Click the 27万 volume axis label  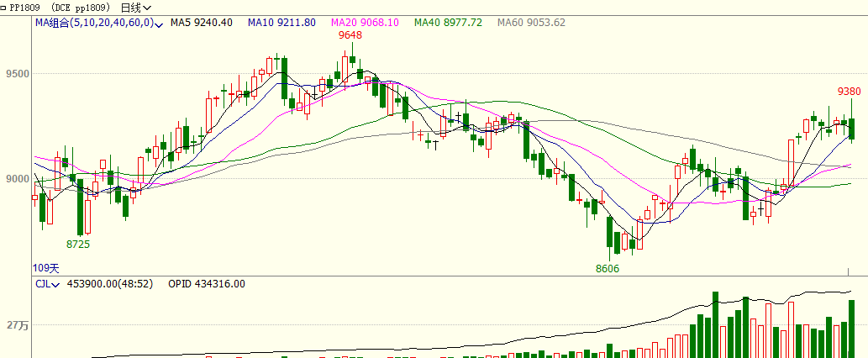17,325
